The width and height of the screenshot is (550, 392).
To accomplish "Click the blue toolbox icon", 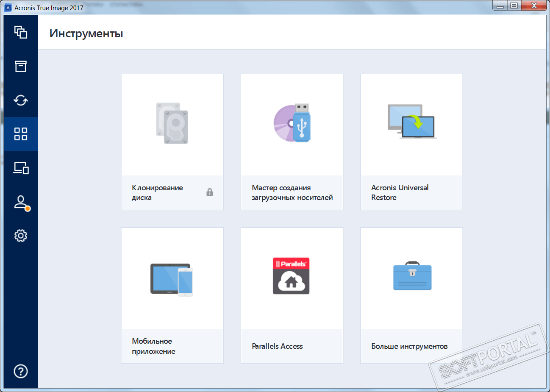I will click(412, 276).
